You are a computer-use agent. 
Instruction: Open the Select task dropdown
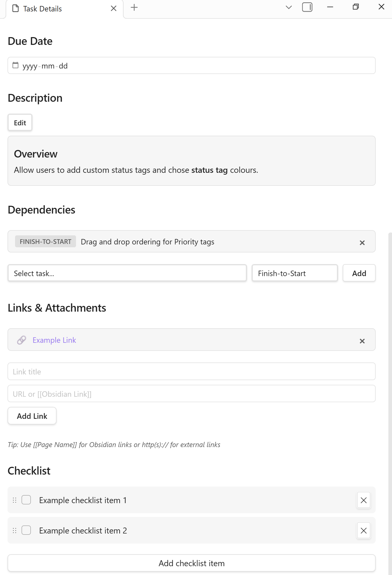coord(127,273)
